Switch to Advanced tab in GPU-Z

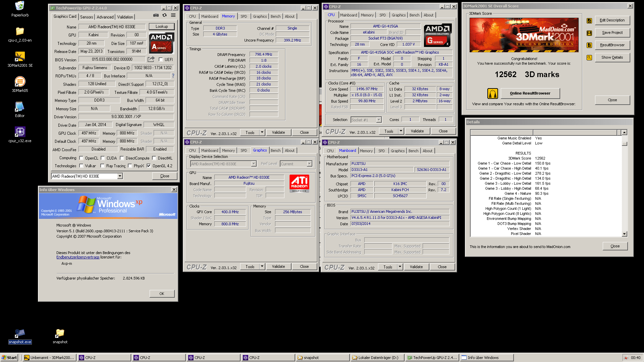click(105, 17)
